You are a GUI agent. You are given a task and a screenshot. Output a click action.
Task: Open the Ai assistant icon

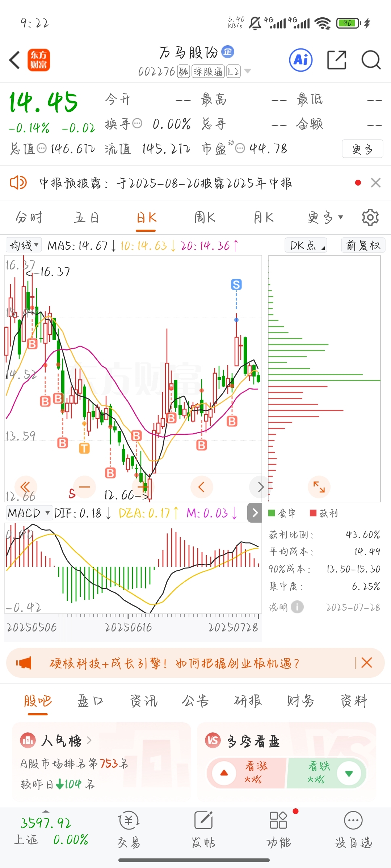click(301, 60)
